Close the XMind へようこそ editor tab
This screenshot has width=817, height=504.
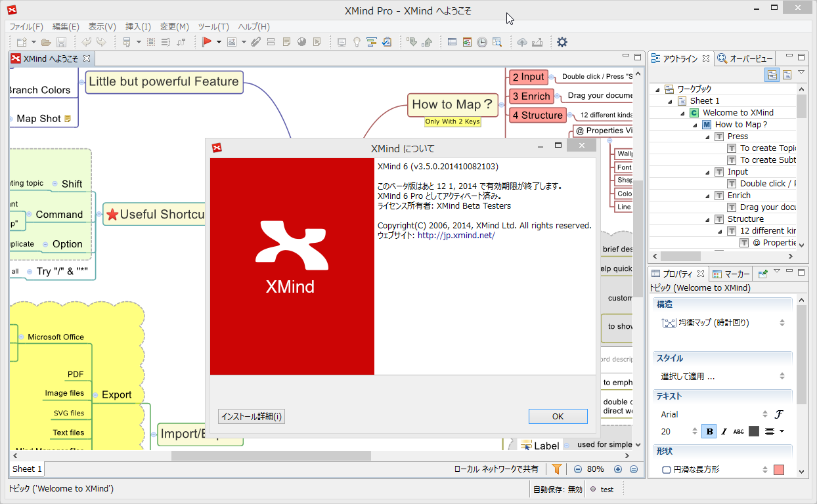[86, 58]
